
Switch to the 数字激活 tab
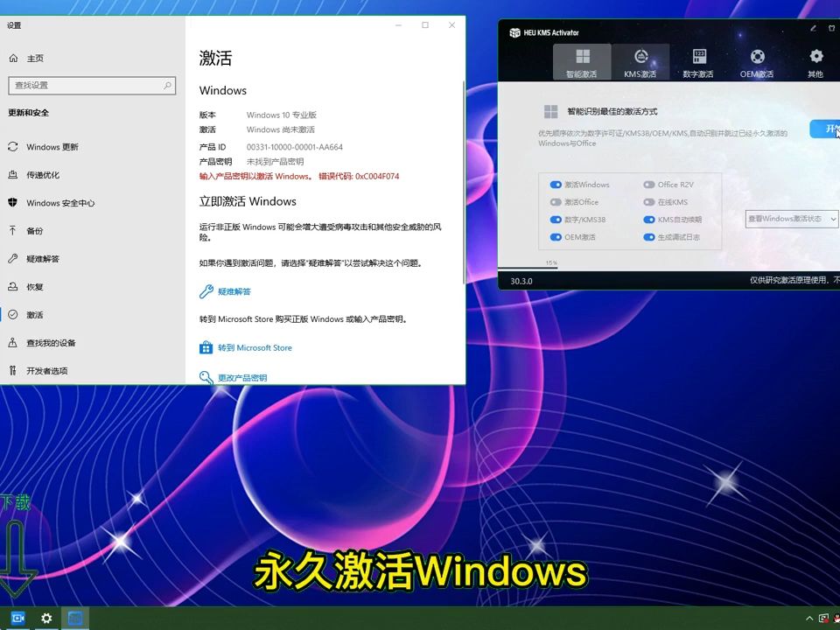[x=698, y=62]
